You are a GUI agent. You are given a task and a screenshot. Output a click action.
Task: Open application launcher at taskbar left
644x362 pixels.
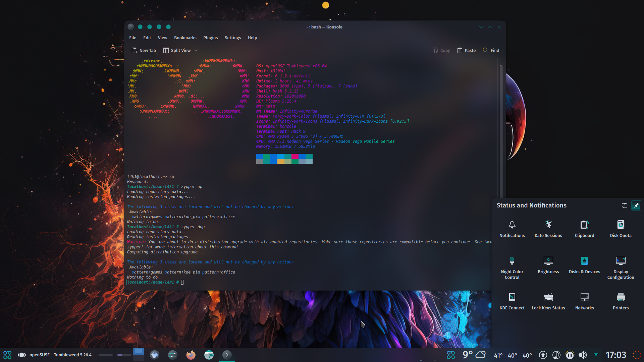[7, 355]
